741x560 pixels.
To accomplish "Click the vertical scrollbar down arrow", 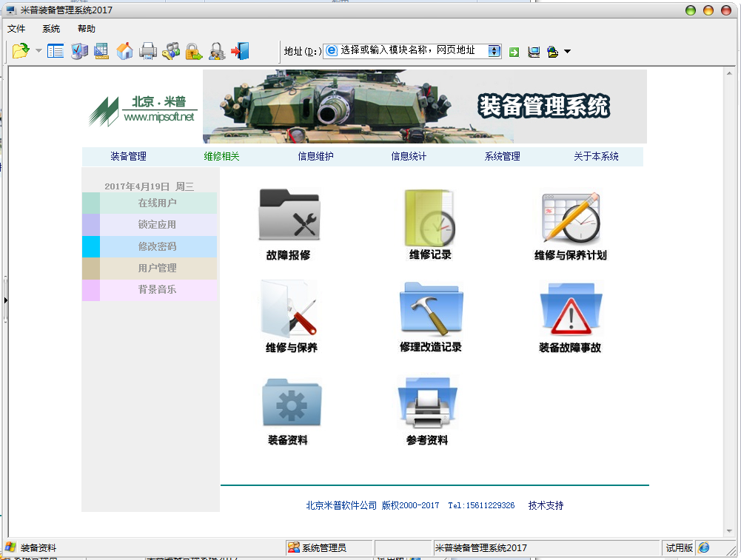I will pos(729,530).
